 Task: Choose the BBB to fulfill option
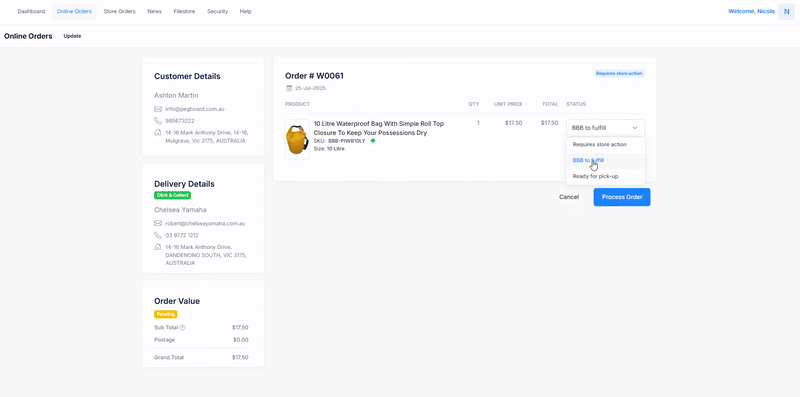click(x=606, y=160)
